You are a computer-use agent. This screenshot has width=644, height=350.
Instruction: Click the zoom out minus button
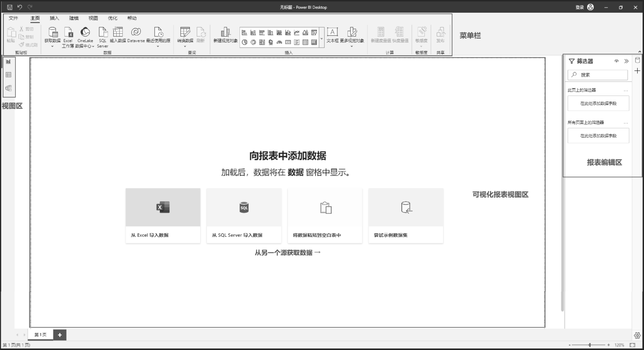point(569,345)
